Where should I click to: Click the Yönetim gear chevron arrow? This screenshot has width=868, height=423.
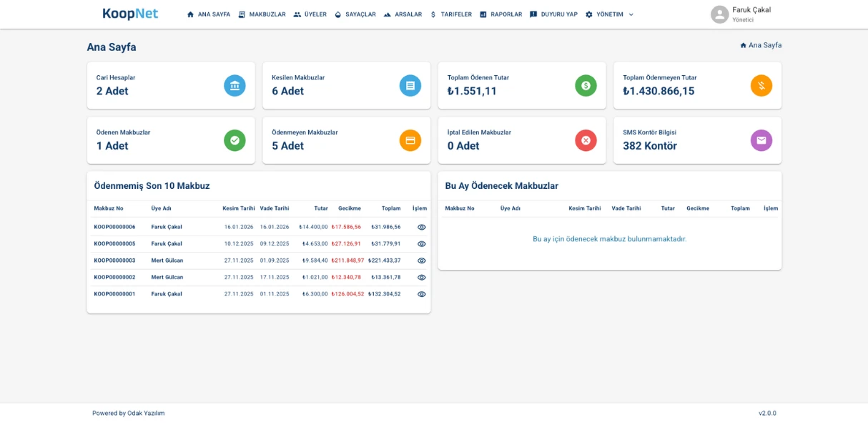pyautogui.click(x=630, y=14)
